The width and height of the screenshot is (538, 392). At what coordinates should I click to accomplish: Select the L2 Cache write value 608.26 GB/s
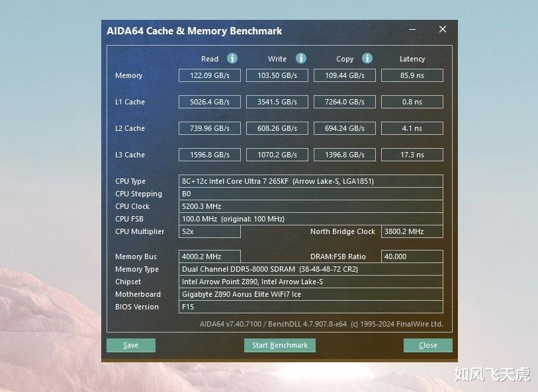click(x=277, y=128)
